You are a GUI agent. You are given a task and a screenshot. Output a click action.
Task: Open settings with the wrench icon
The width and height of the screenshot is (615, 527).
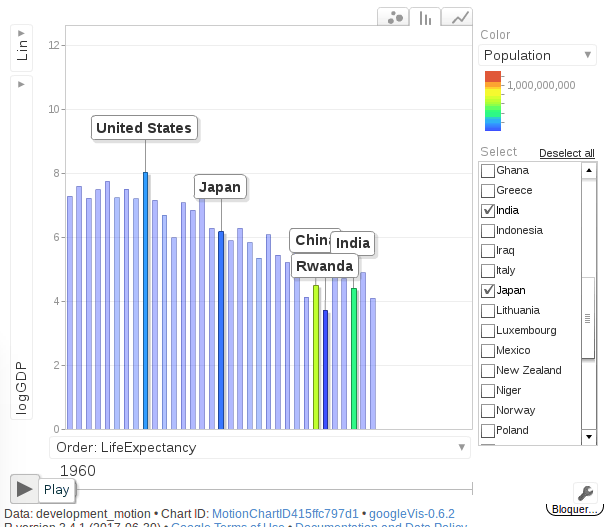586,492
